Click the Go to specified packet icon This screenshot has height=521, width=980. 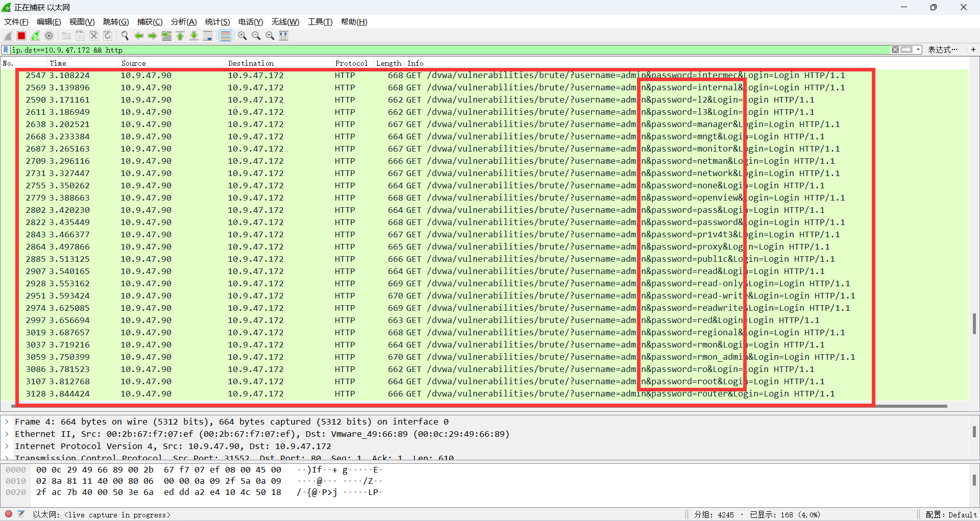tap(166, 36)
